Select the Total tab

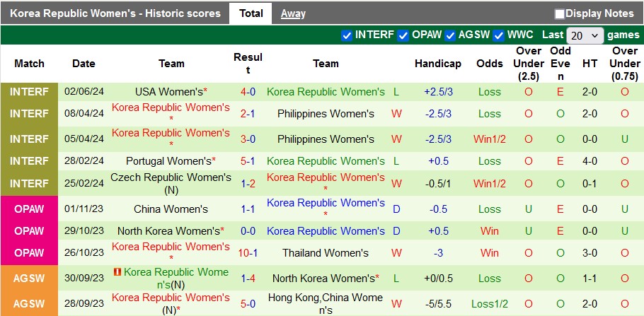point(251,13)
